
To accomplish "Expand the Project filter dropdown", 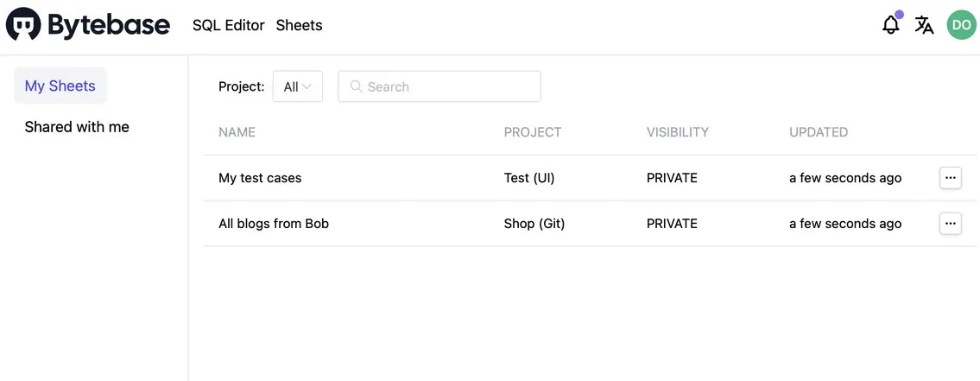I will [x=297, y=86].
